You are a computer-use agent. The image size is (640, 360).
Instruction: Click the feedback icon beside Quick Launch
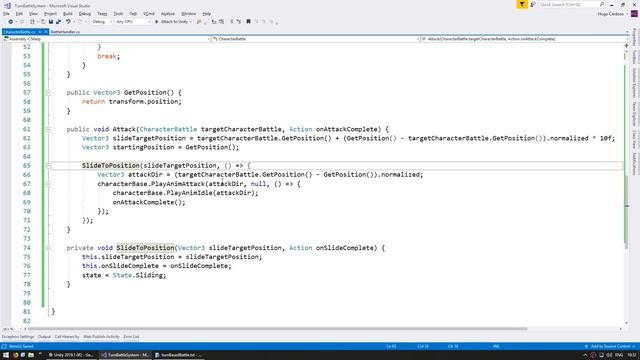pyautogui.click(x=533, y=4)
